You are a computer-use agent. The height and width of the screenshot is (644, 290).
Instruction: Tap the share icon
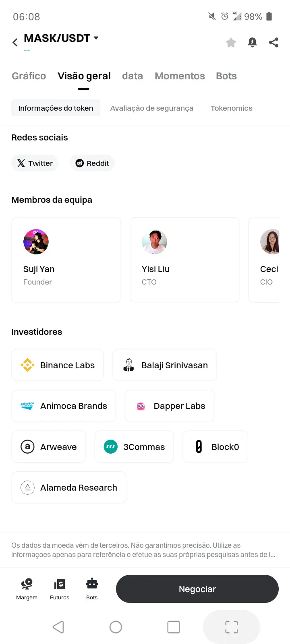274,42
